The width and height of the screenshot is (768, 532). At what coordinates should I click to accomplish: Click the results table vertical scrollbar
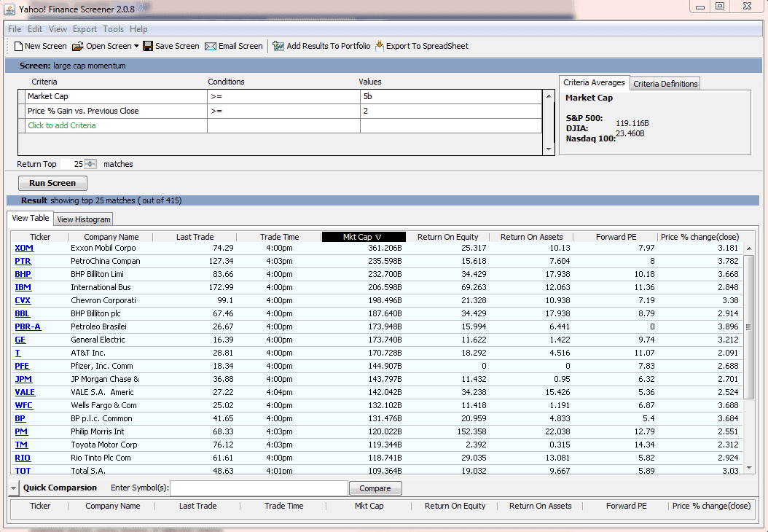click(x=749, y=328)
